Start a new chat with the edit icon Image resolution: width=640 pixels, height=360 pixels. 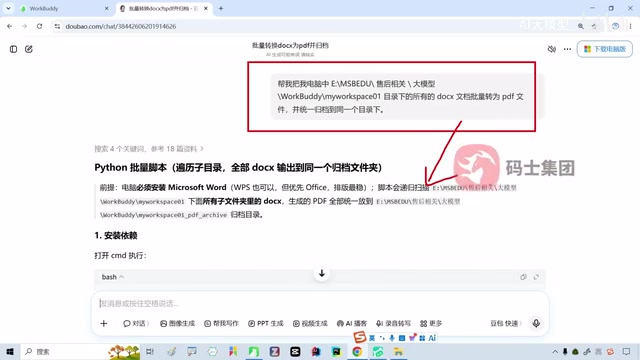click(29, 49)
